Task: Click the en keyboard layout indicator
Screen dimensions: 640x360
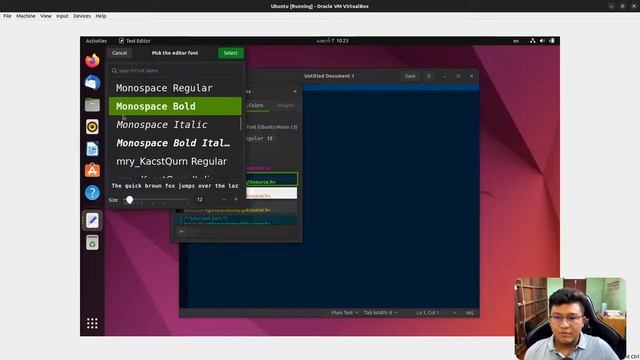Action: (x=516, y=41)
